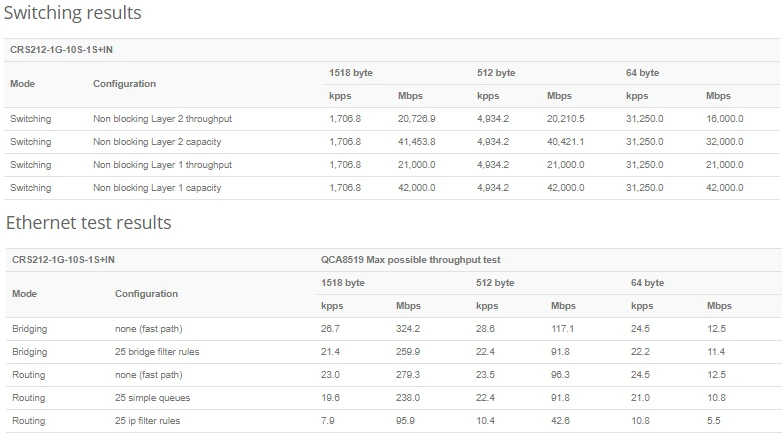The height and width of the screenshot is (440, 783).
Task: Click the 25 ip filter rules configuration
Action: coord(153,421)
